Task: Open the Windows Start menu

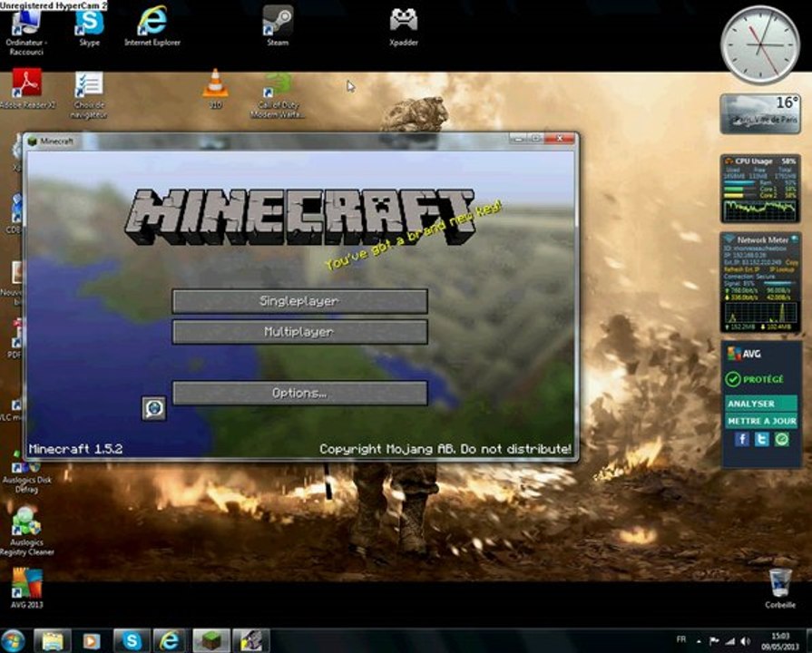Action: click(13, 641)
